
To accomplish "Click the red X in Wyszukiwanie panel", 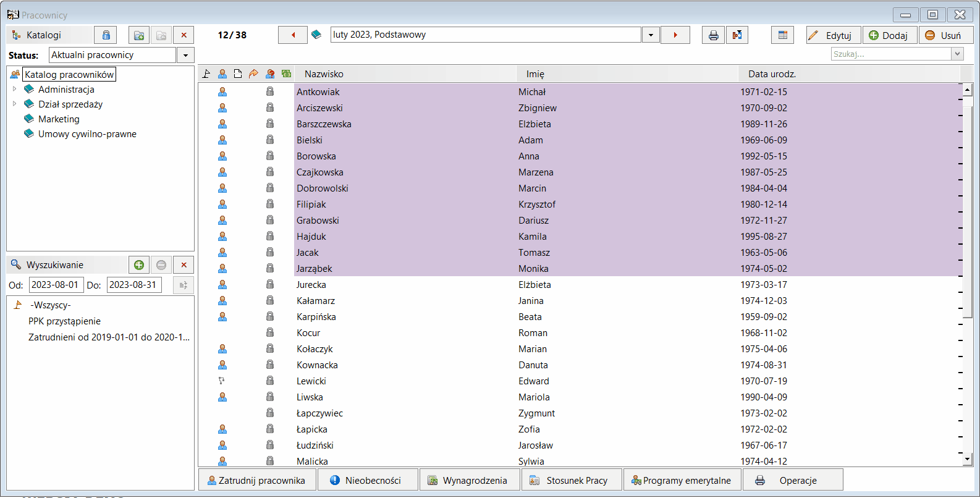I will click(184, 265).
